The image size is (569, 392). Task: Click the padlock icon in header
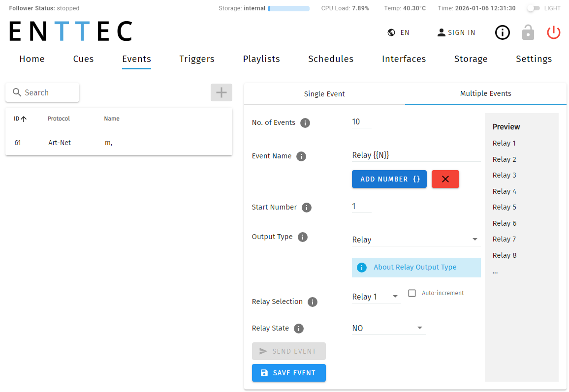coord(528,32)
